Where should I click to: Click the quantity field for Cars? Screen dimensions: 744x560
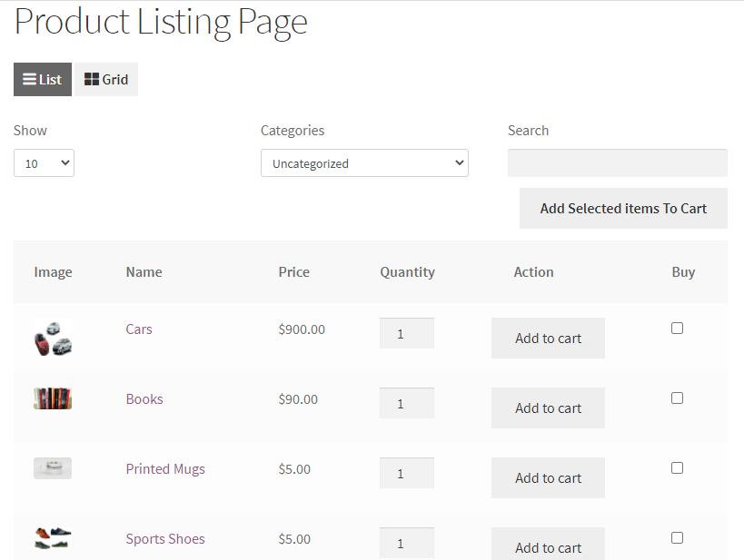[406, 332]
